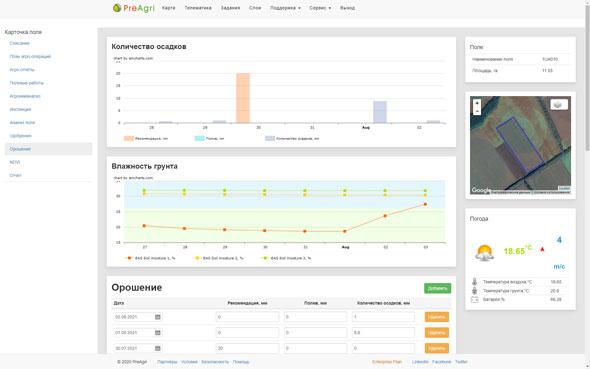Viewport: 590px width, 369px height.
Task: Open the Facebook link in the footer
Action: click(x=441, y=362)
